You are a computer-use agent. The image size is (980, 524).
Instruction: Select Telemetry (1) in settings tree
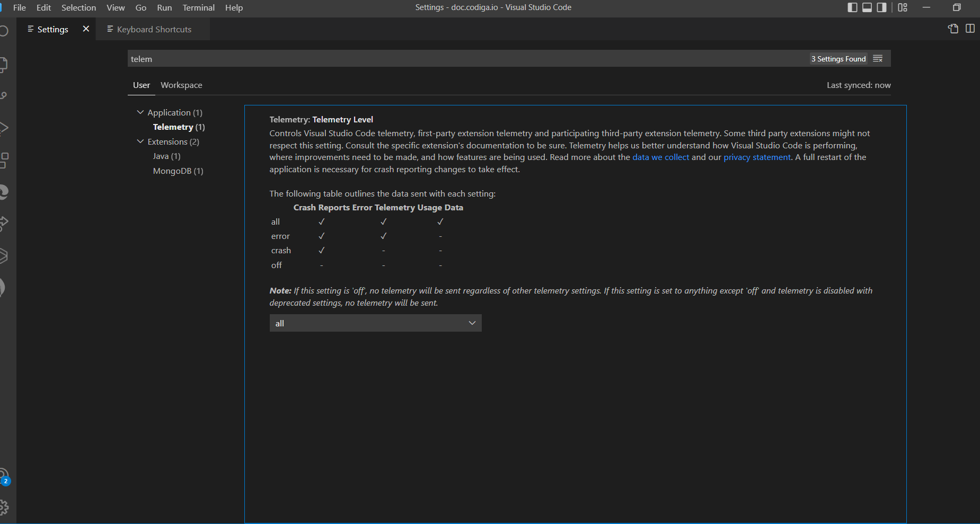point(179,127)
